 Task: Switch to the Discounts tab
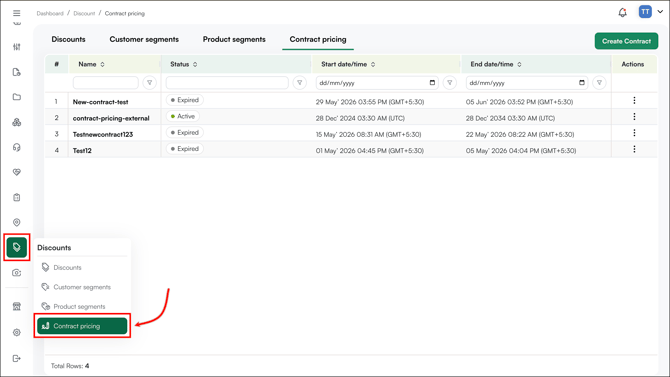pyautogui.click(x=68, y=39)
